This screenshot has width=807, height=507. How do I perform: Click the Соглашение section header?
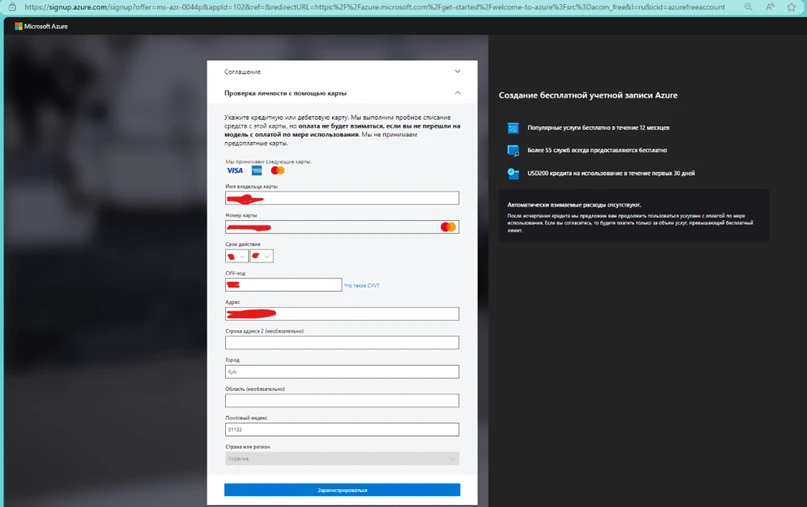pos(342,72)
